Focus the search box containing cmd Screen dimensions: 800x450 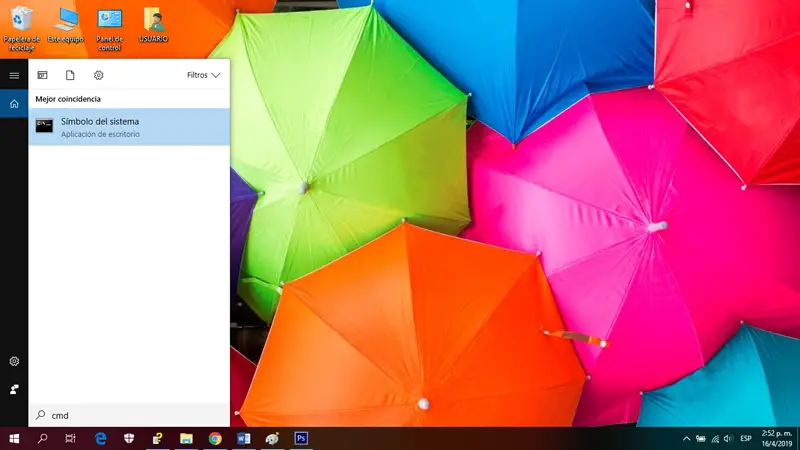coord(130,415)
